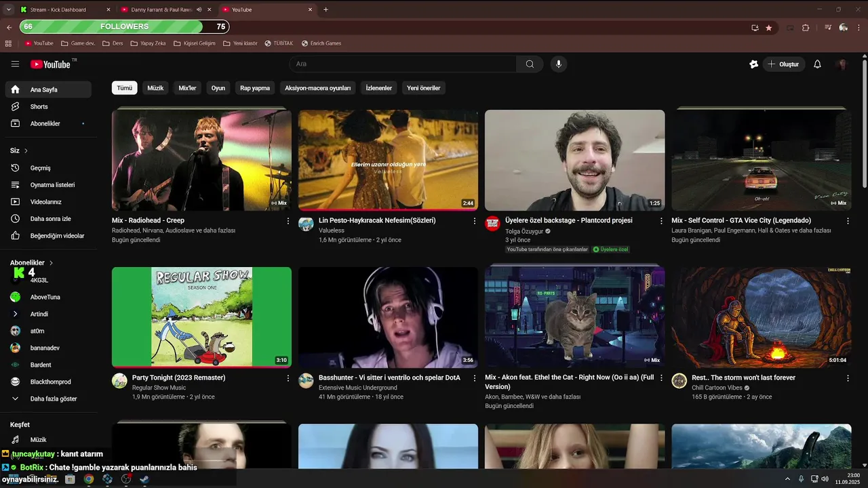Open the new tab plus button

pos(325,9)
